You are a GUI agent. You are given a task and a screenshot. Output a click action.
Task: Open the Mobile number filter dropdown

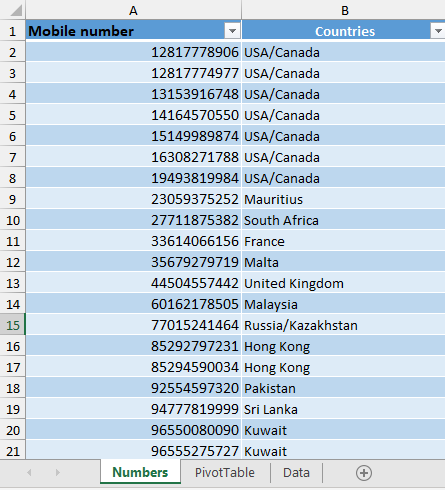[232, 31]
